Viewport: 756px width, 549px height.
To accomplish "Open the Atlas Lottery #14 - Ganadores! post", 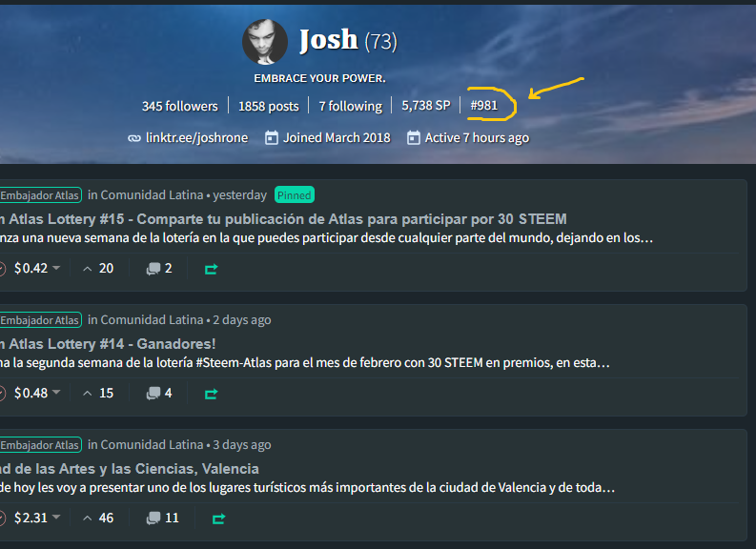I will [x=108, y=344].
